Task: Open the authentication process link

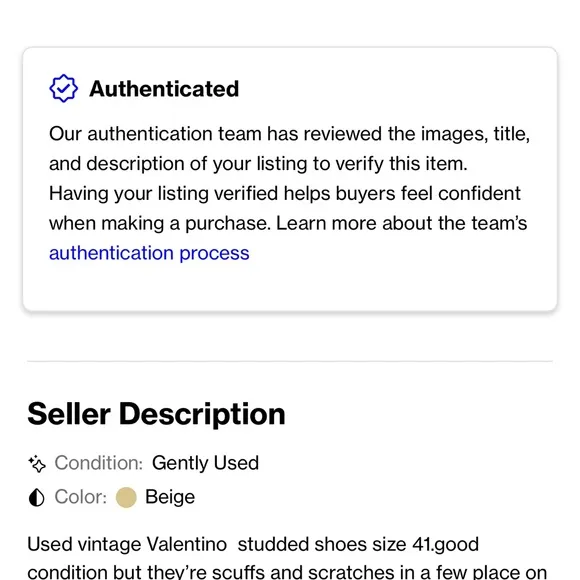Action: click(149, 253)
